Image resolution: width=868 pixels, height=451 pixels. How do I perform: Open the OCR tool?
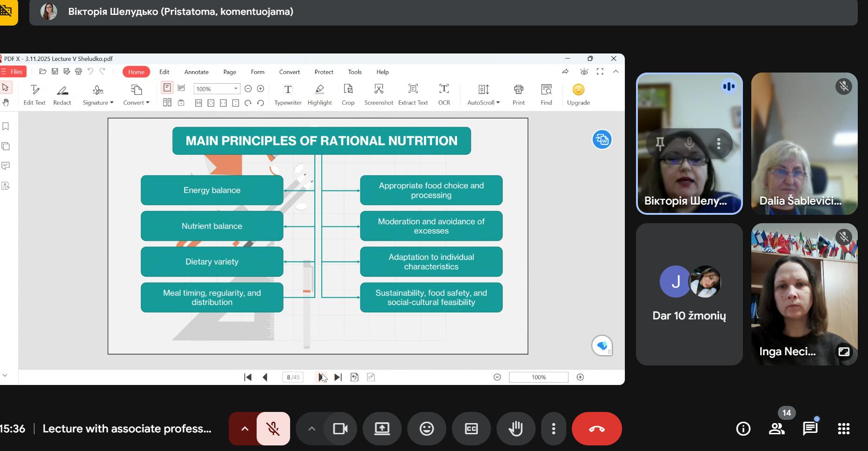(x=444, y=94)
